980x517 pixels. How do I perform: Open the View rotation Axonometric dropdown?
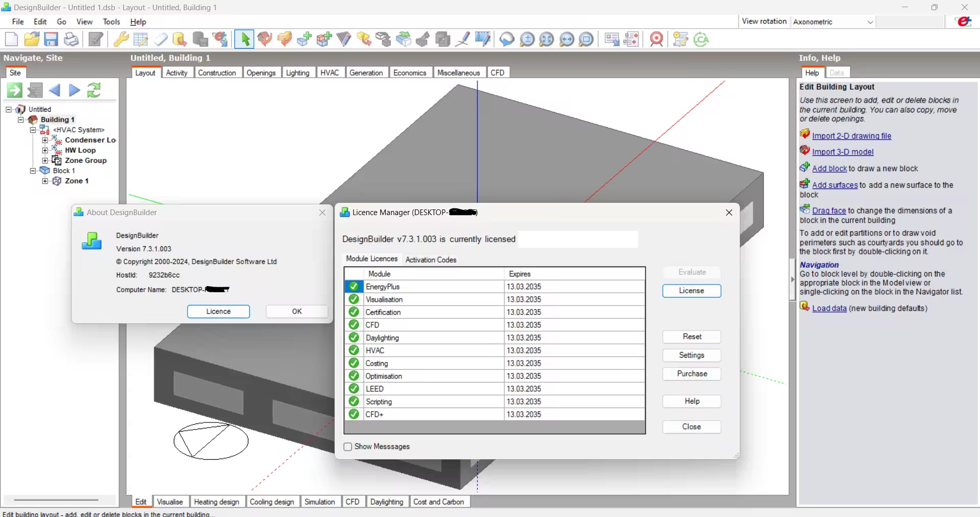tap(833, 22)
